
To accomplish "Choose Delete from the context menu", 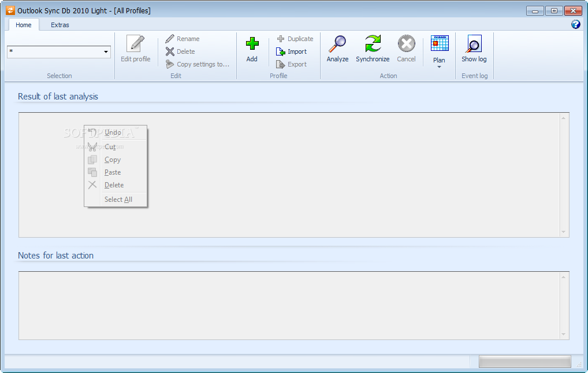I will (x=116, y=185).
